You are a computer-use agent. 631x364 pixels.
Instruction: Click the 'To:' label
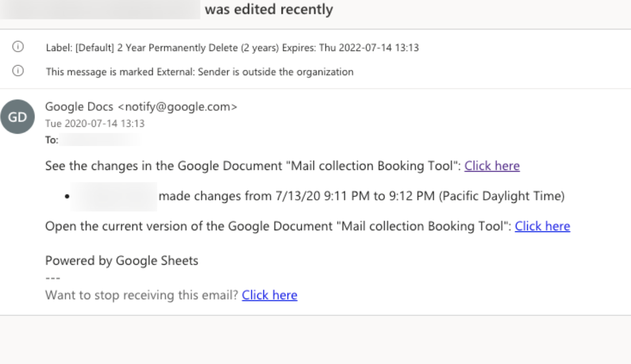coord(52,140)
